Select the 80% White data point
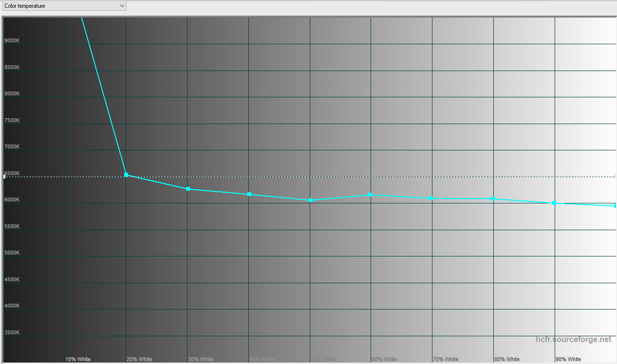617x364 pixels. (x=493, y=198)
